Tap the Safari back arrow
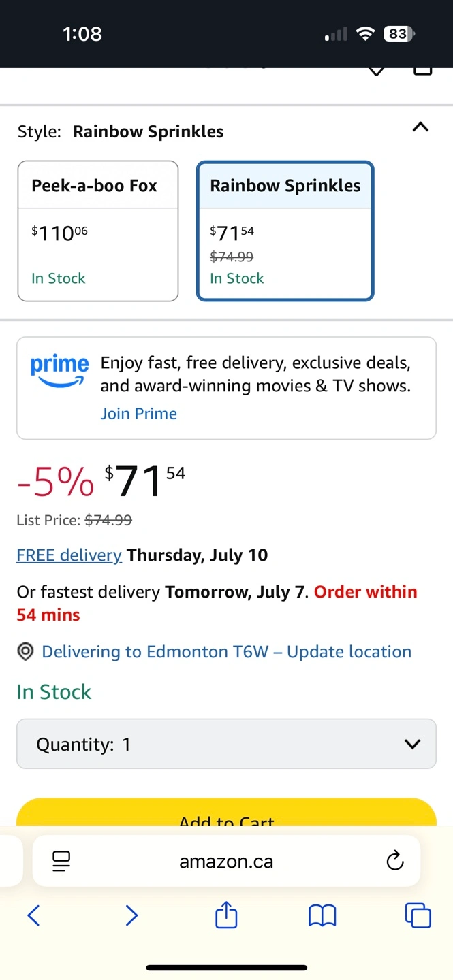The width and height of the screenshot is (453, 980). point(33,915)
